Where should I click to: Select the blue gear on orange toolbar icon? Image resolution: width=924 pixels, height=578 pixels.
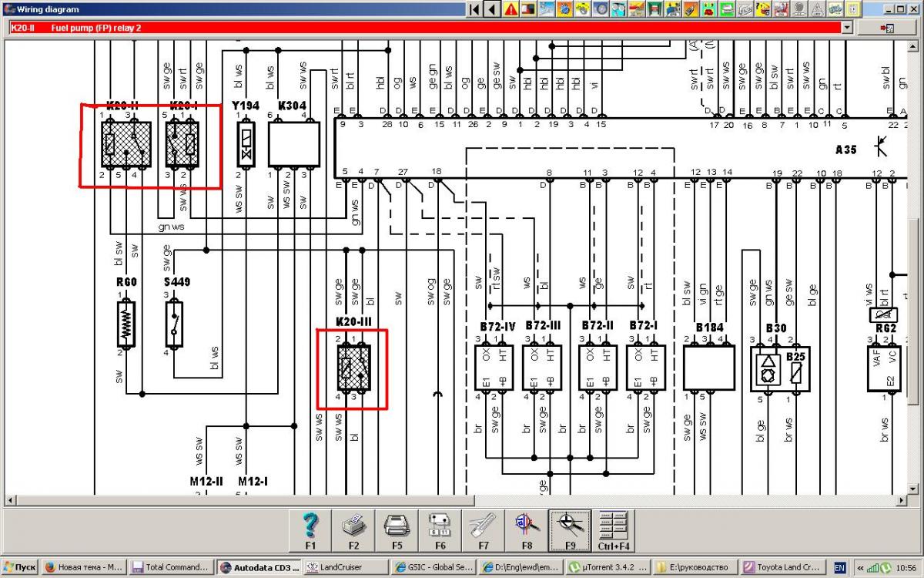click(564, 9)
